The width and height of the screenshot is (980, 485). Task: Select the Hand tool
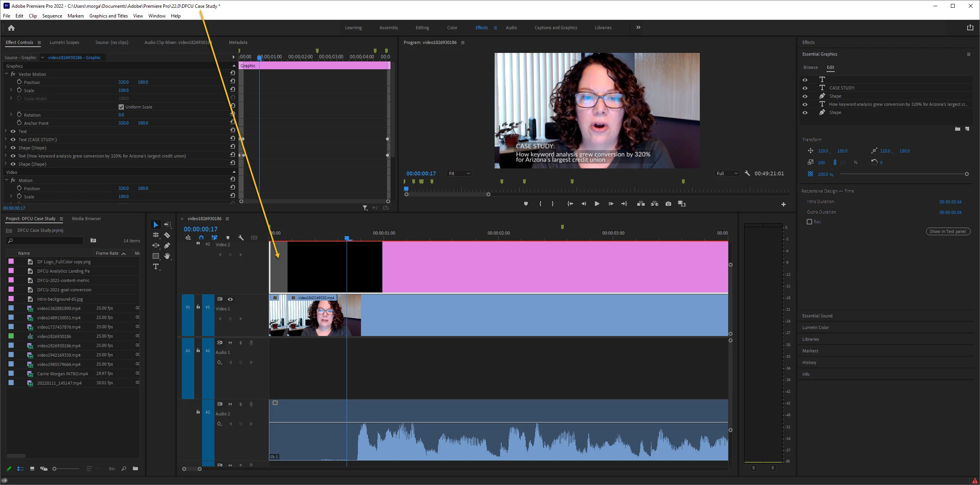[x=167, y=256]
